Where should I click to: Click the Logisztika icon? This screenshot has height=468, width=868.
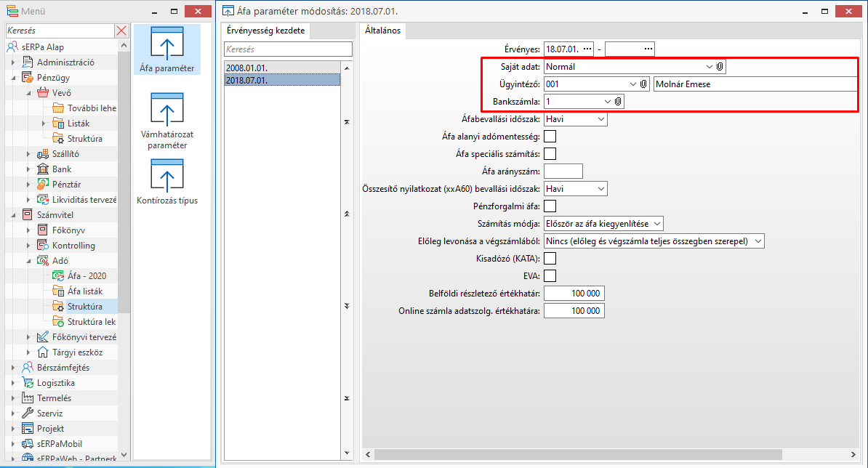(x=28, y=383)
